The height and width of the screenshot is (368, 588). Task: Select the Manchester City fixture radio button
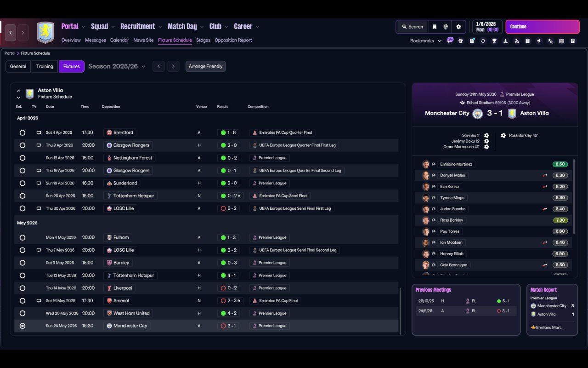pyautogui.click(x=23, y=326)
